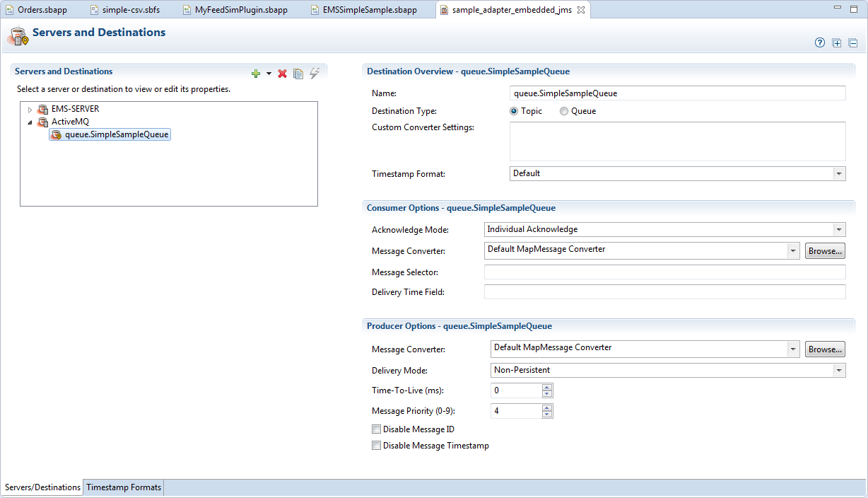868x498 pixels.
Task: Switch to the Timestamp Formats tab
Action: (x=124, y=487)
